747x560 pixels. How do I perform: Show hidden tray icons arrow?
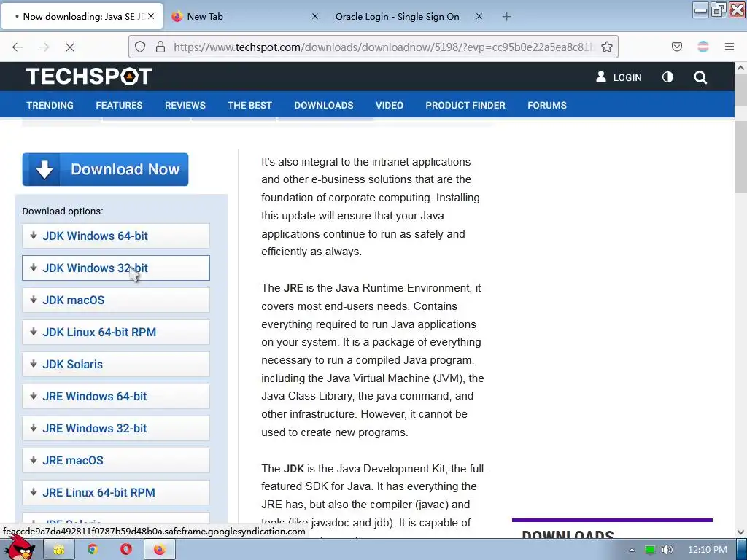pyautogui.click(x=632, y=550)
